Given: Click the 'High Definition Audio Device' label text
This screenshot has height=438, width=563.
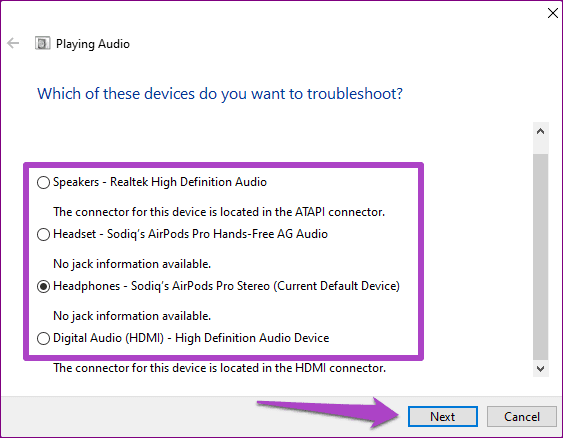Looking at the screenshot, I should click(x=252, y=338).
